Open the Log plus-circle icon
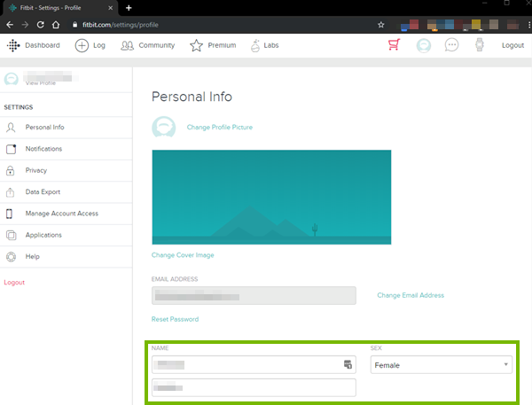 point(82,45)
